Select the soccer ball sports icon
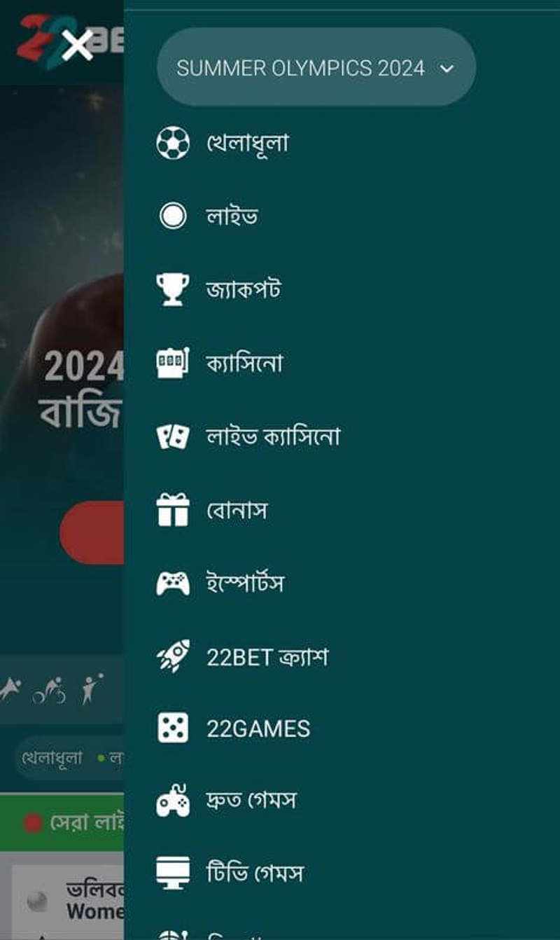 [172, 143]
